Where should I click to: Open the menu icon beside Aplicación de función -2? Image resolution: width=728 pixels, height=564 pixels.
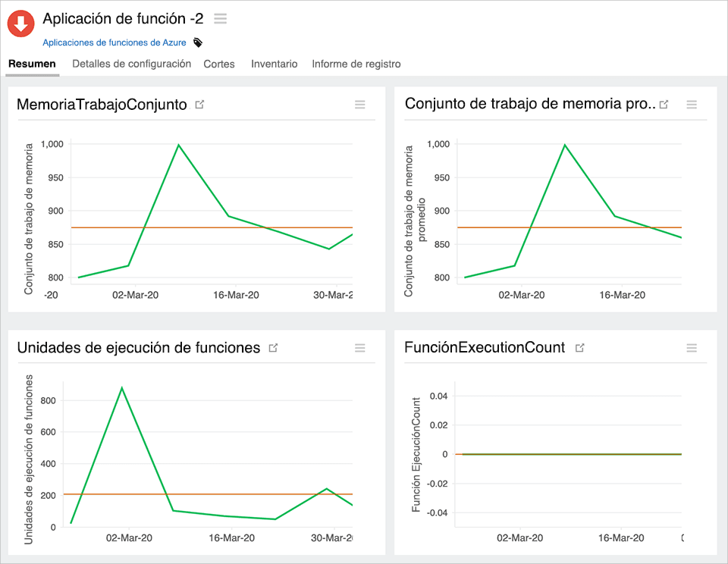pyautogui.click(x=220, y=19)
